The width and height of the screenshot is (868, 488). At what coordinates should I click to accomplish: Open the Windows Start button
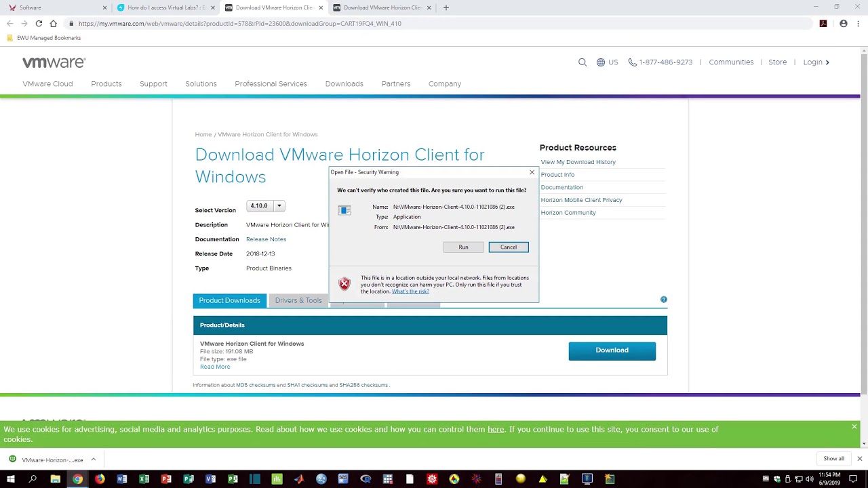pos(11,479)
